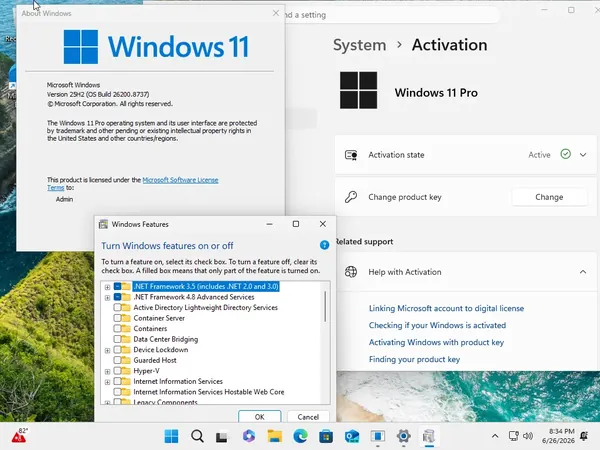Collapse the Help with Activation section
Viewport: 600px width, 450px height.
pos(583,272)
